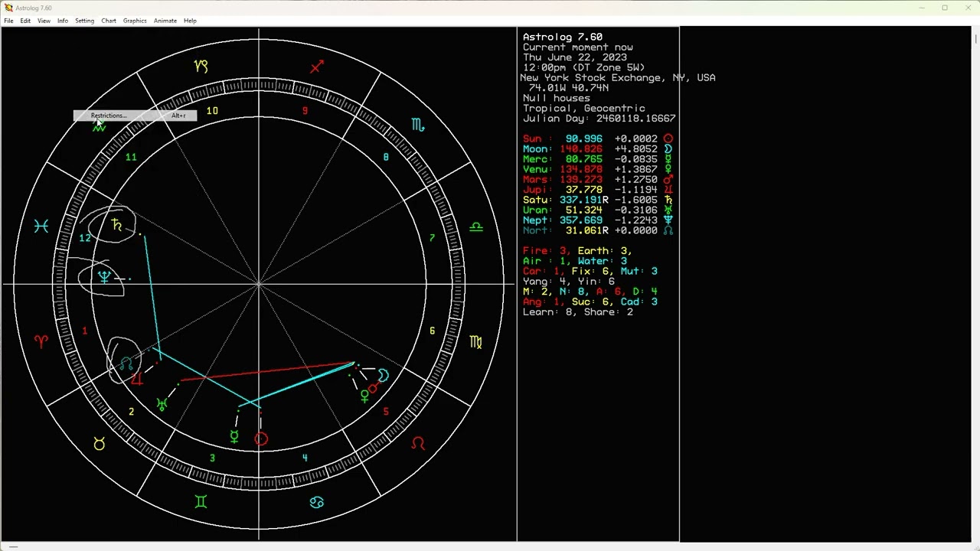The image size is (980, 551).
Task: Click the Aries sign glyph on the wheel
Action: (41, 342)
